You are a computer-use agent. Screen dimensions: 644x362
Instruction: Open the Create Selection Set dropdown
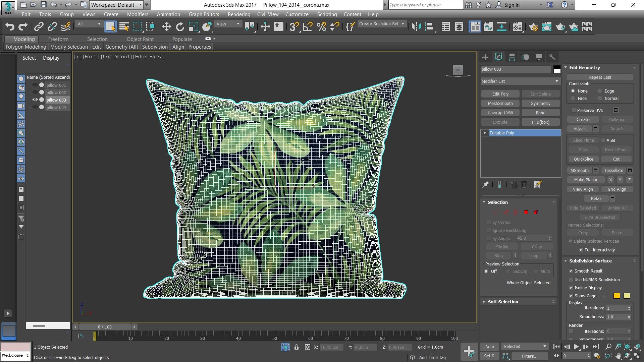[382, 24]
